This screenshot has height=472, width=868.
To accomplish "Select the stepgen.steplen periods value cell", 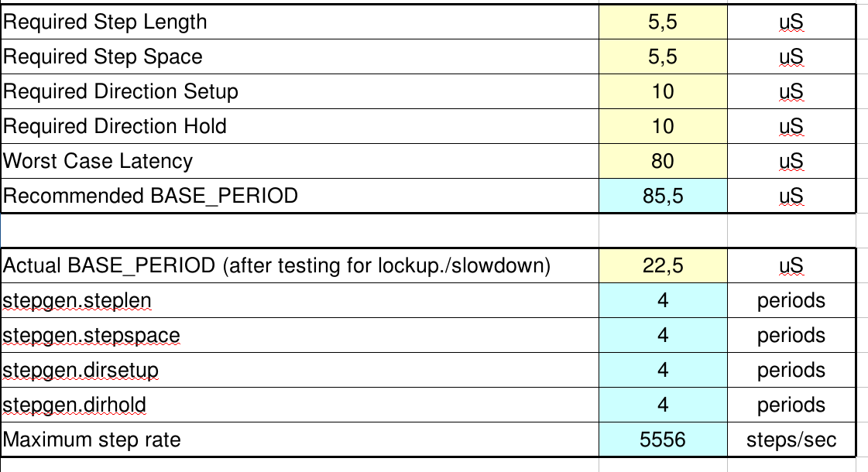I will [663, 300].
